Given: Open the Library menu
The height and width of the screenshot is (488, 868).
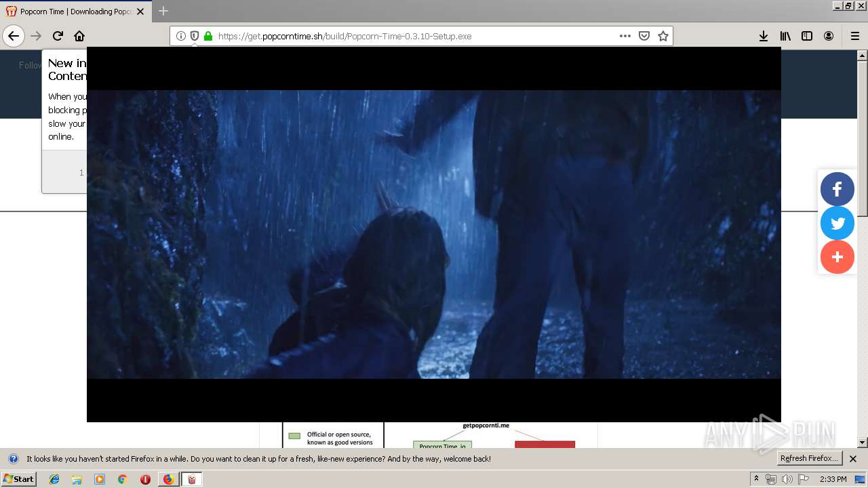Looking at the screenshot, I should pyautogui.click(x=785, y=36).
